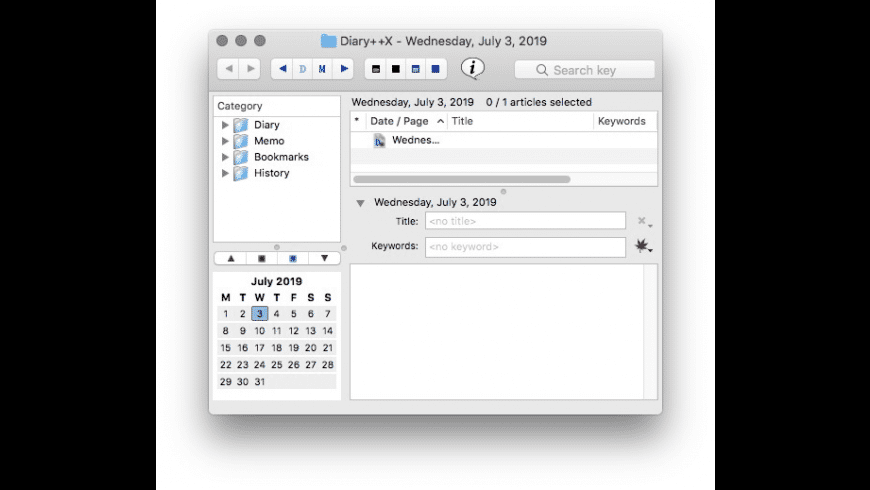870x490 pixels.
Task: Click the Title column header
Action: (520, 121)
